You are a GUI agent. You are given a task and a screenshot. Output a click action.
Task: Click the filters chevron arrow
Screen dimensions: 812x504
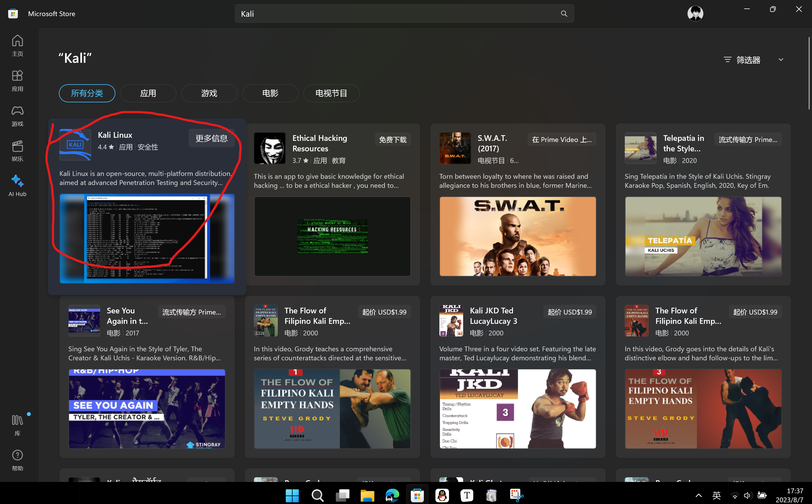(781, 60)
